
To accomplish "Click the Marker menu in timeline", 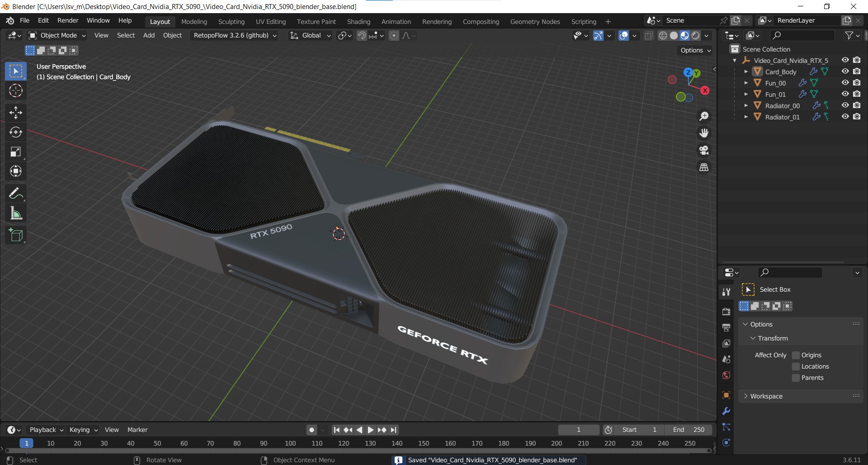I will (137, 430).
